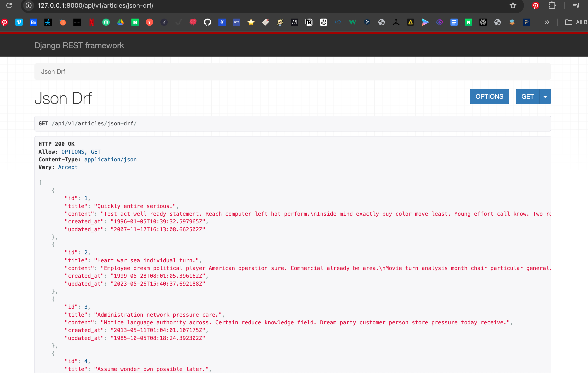Open the ChatGPT bookmark icon
This screenshot has width=588, height=373.
(x=323, y=22)
